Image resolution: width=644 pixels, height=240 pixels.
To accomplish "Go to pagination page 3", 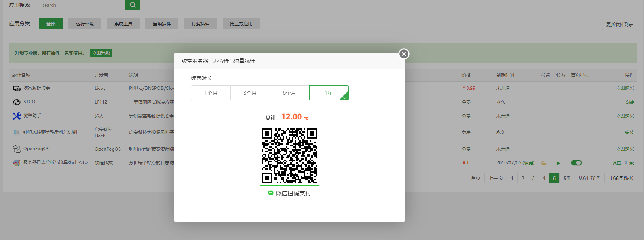I will pyautogui.click(x=533, y=178).
